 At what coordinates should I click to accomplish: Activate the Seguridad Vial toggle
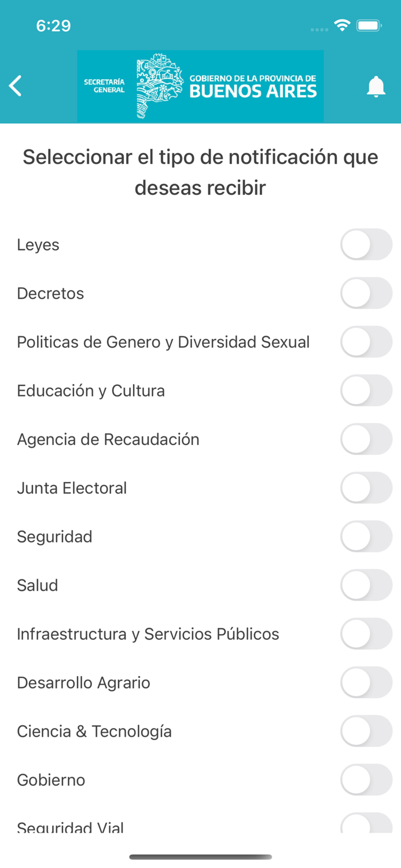pyautogui.click(x=366, y=825)
